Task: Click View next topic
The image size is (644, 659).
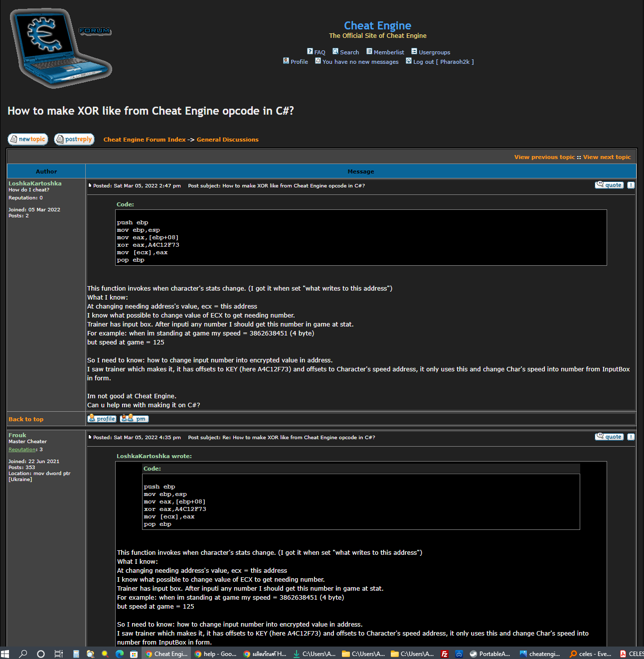Action: pyautogui.click(x=607, y=157)
